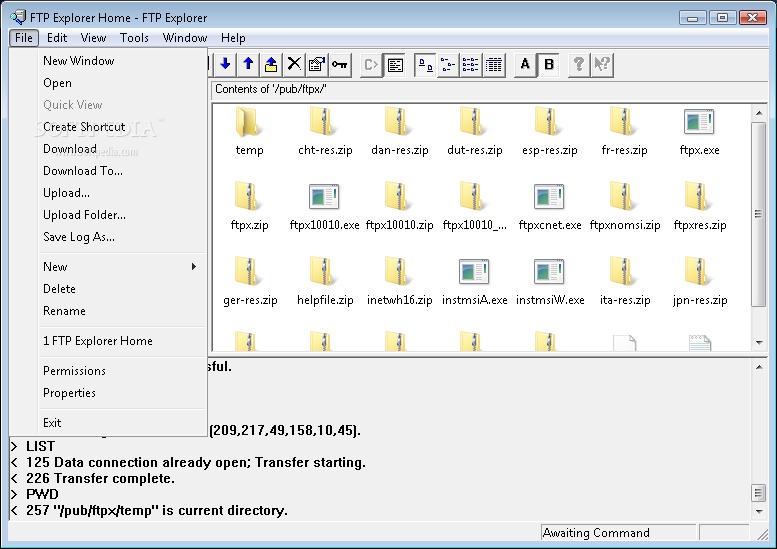Click log pane scrollbar up arrow
Screen dimensions: 777x549
point(759,367)
